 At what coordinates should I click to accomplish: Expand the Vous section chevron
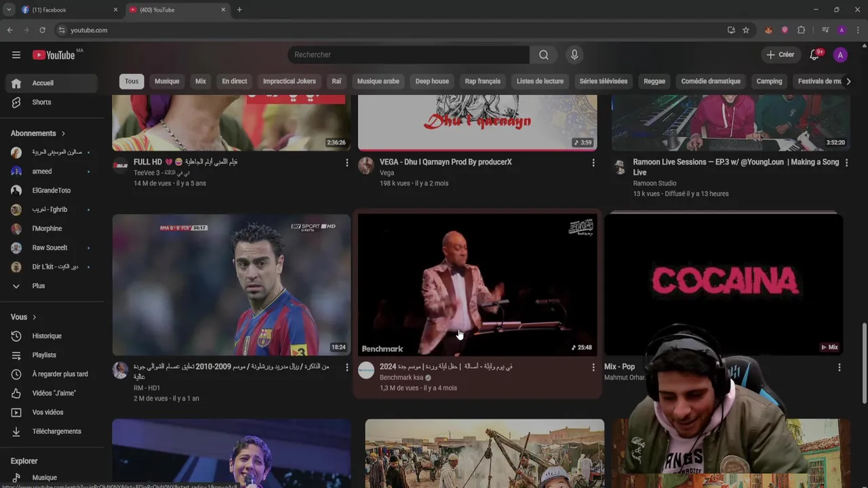coord(35,317)
